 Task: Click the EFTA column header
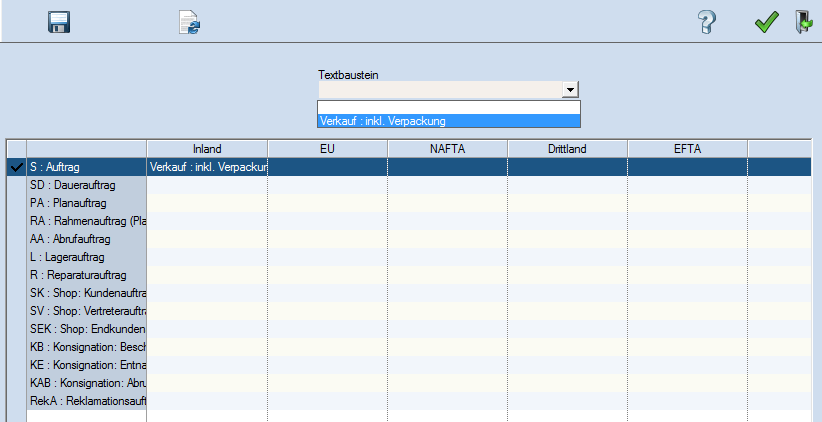(x=687, y=149)
